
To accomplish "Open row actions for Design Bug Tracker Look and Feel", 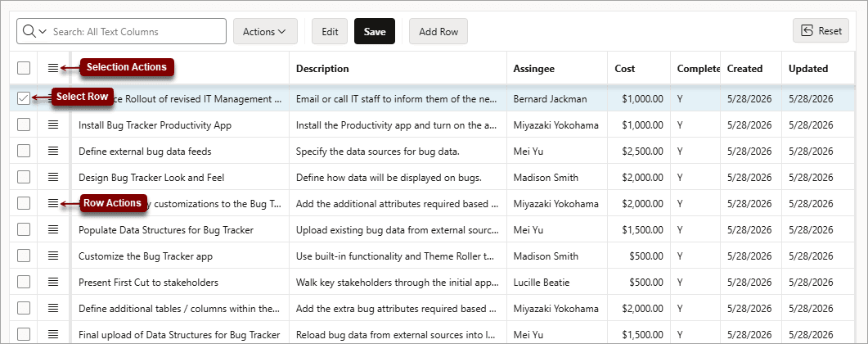I will tap(52, 177).
